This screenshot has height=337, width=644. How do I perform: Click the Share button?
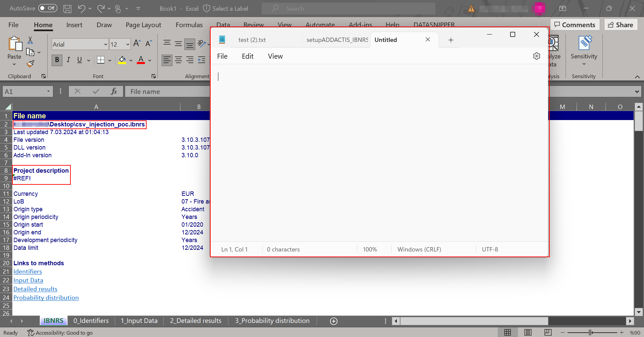621,25
